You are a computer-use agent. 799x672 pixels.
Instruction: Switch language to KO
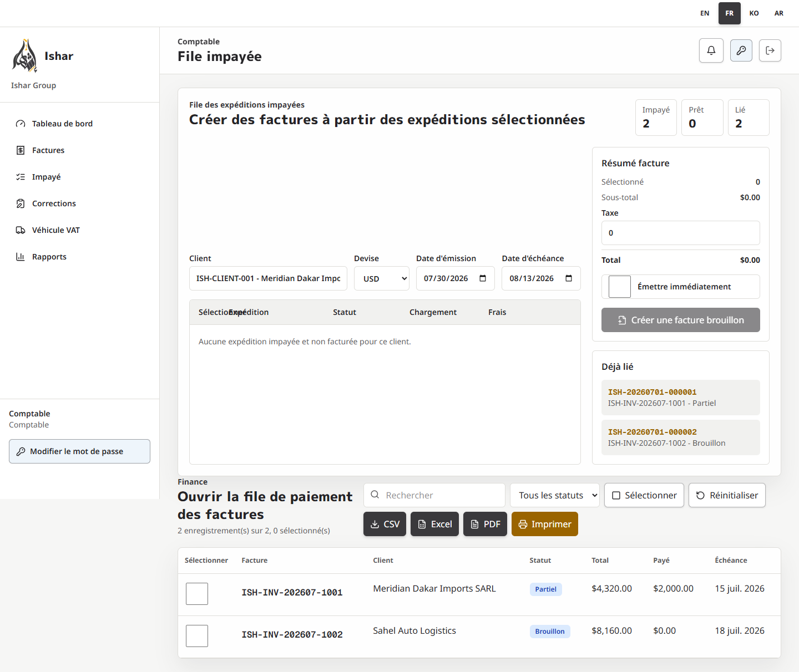[754, 13]
